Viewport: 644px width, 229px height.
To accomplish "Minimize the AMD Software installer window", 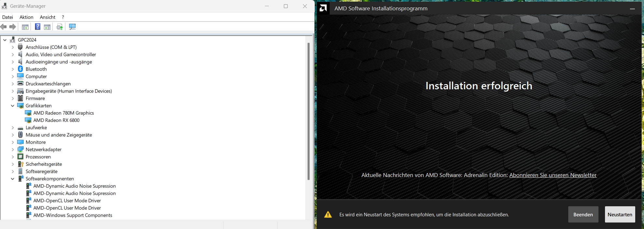I will click(632, 8).
